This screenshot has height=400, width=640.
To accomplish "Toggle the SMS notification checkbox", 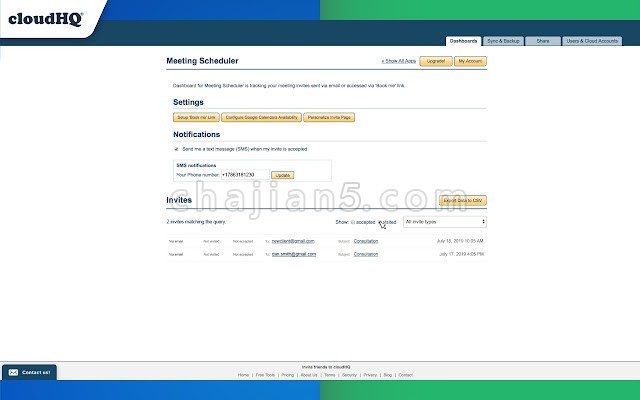I will click(x=176, y=149).
